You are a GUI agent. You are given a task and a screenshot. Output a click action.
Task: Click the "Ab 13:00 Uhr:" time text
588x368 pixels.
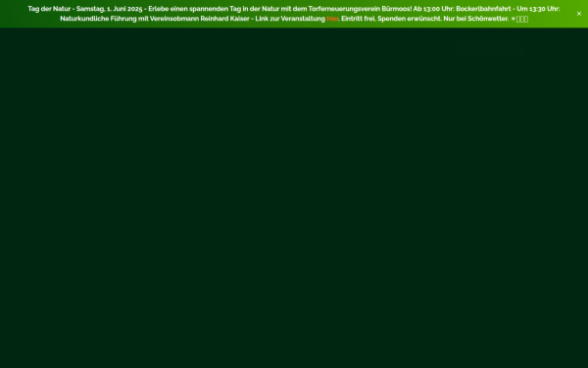(x=433, y=9)
